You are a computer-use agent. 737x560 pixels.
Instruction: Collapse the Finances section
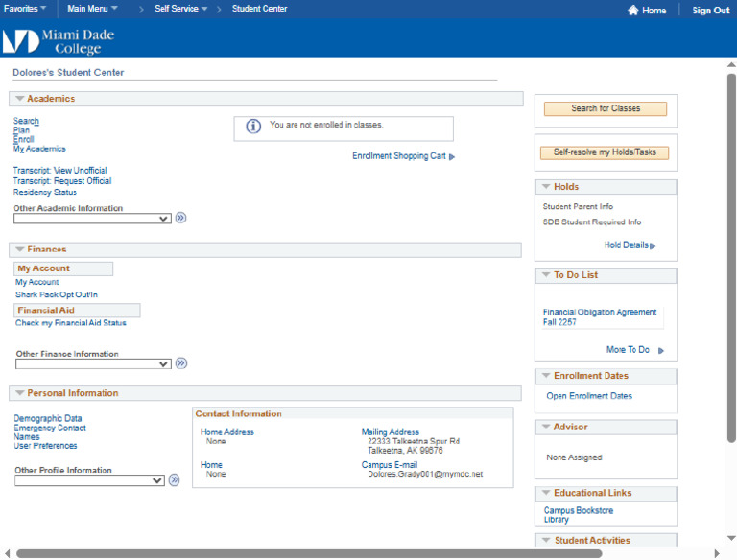(x=20, y=249)
